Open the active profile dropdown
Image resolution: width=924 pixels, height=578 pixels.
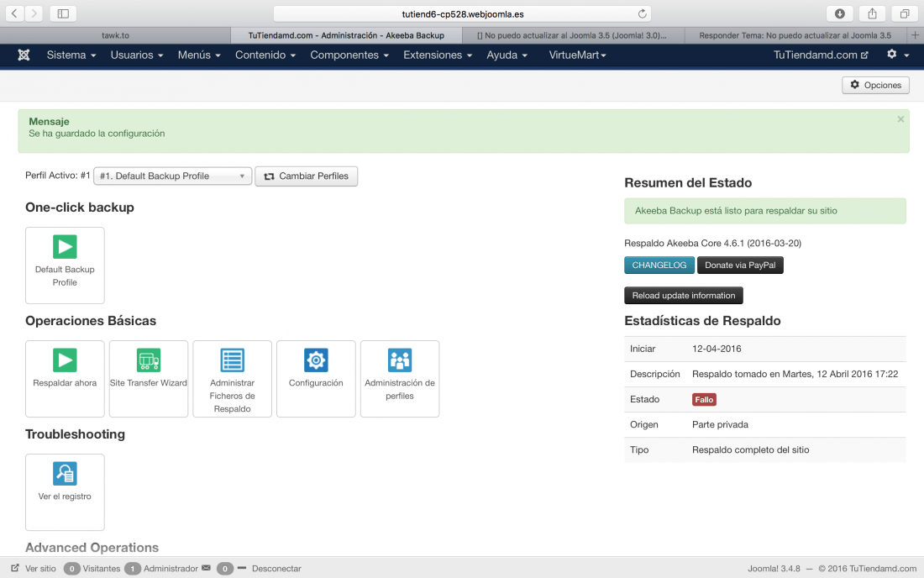point(173,176)
